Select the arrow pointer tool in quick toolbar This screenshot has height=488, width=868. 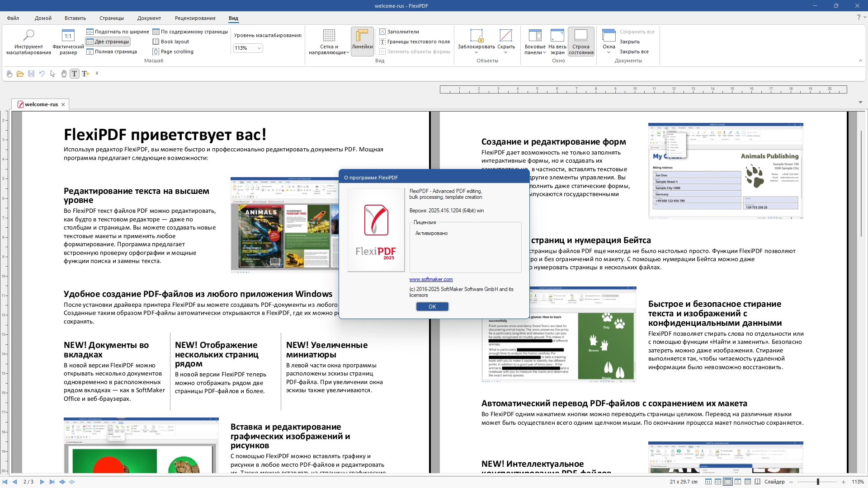point(53,74)
